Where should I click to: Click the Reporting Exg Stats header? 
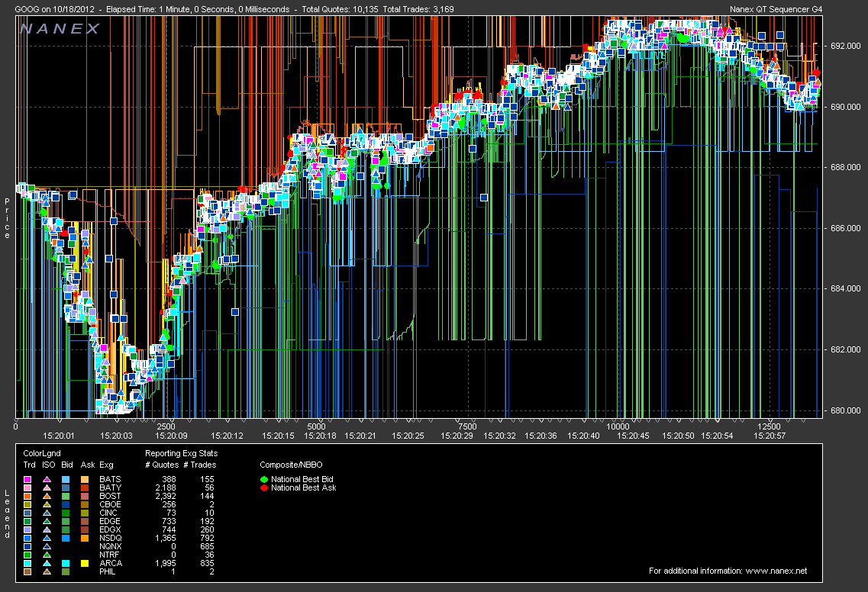pyautogui.click(x=180, y=454)
